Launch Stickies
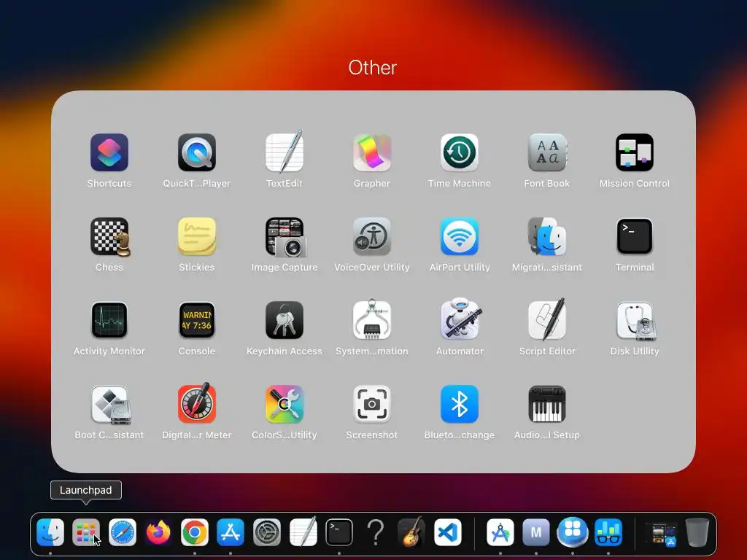747x560 pixels. (197, 237)
